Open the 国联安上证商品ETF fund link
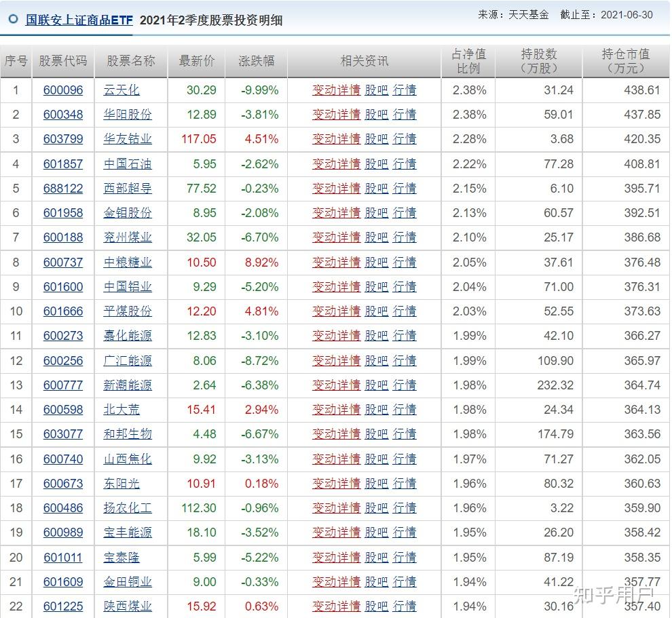 point(79,20)
